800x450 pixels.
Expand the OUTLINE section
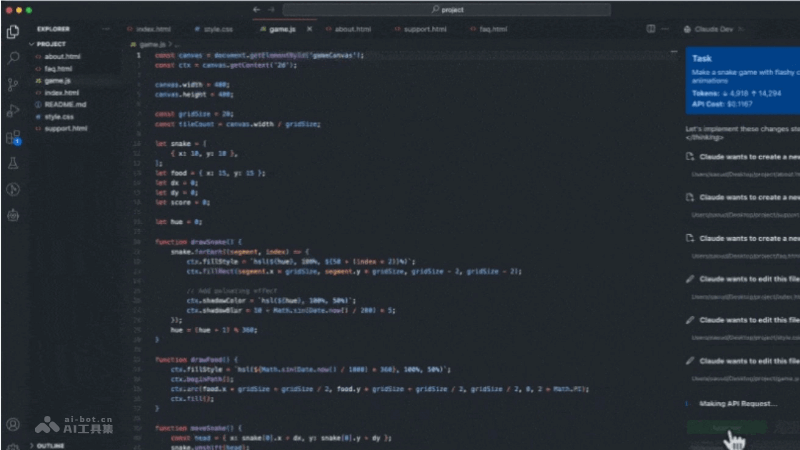click(50, 445)
